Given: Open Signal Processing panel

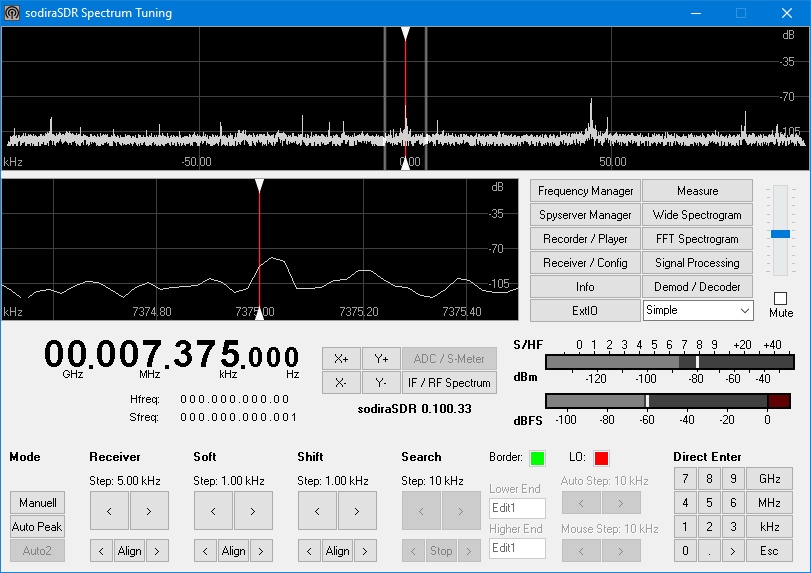Looking at the screenshot, I should [x=697, y=263].
